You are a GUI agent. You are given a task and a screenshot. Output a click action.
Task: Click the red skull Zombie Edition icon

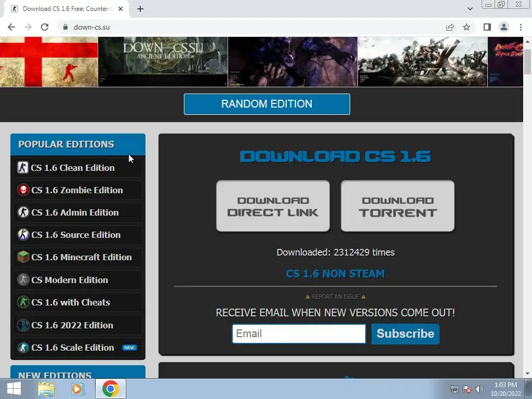point(23,190)
